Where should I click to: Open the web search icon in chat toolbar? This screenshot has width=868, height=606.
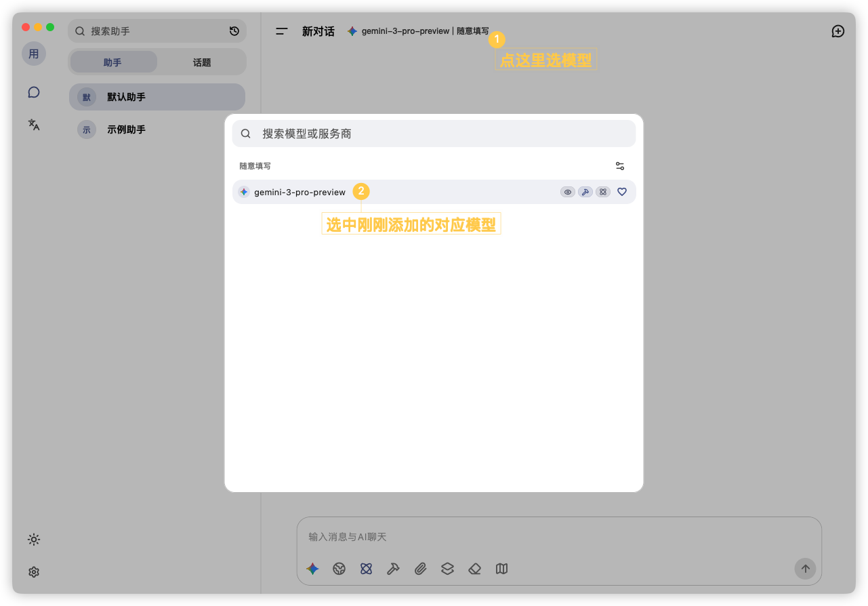[339, 569]
